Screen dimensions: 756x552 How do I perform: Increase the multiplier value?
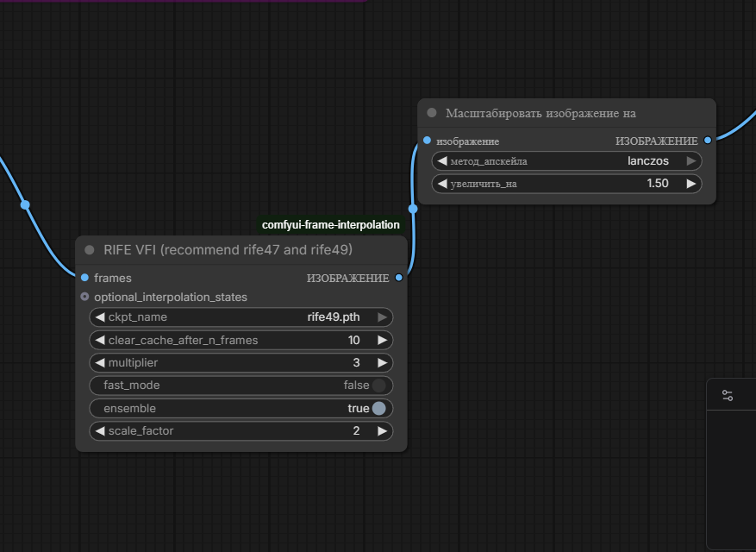[383, 363]
